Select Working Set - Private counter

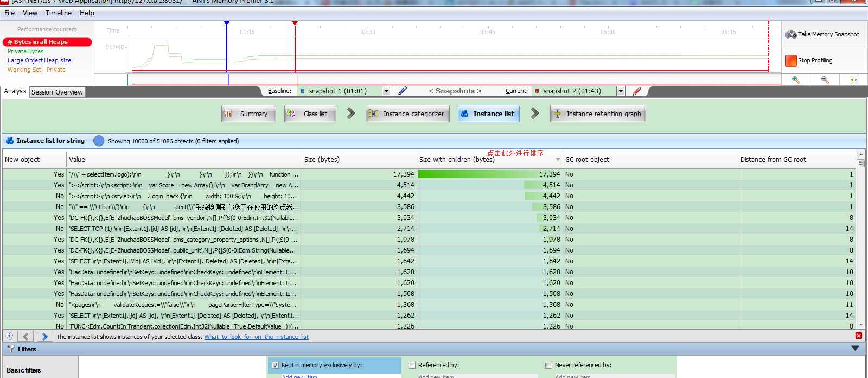click(x=36, y=70)
